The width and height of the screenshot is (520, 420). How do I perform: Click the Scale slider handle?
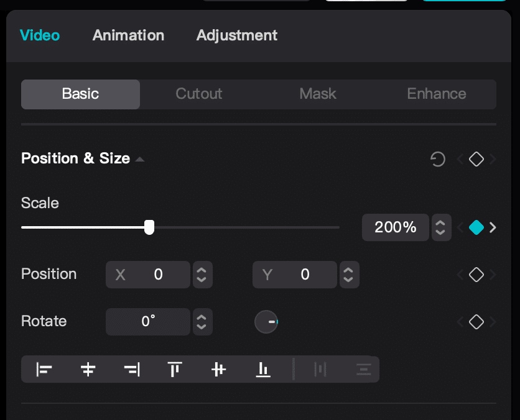[149, 227]
